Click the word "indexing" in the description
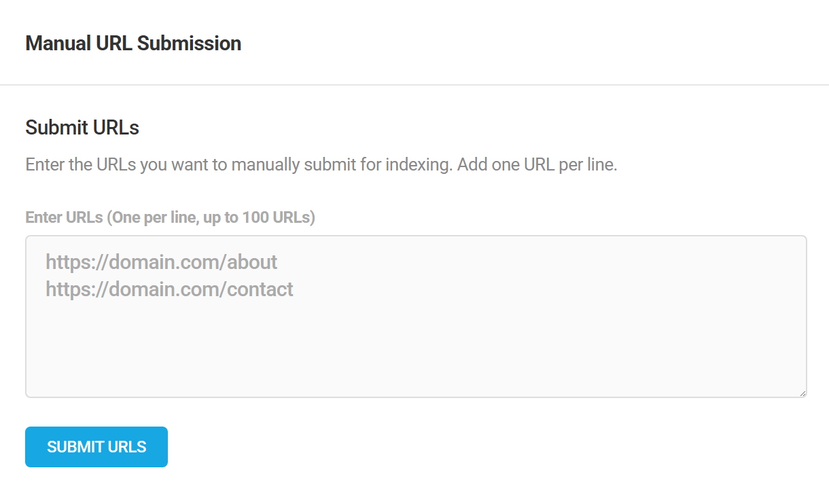829x504 pixels. (x=417, y=165)
